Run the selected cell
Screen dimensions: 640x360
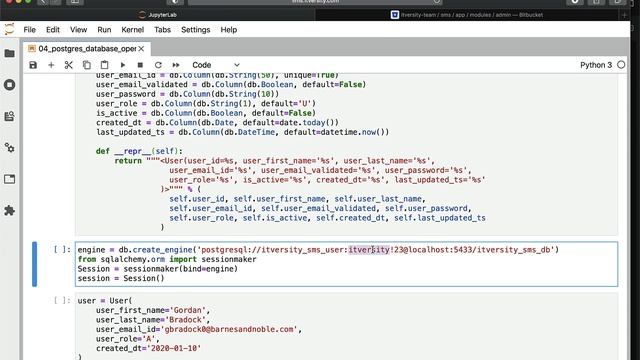(122, 65)
